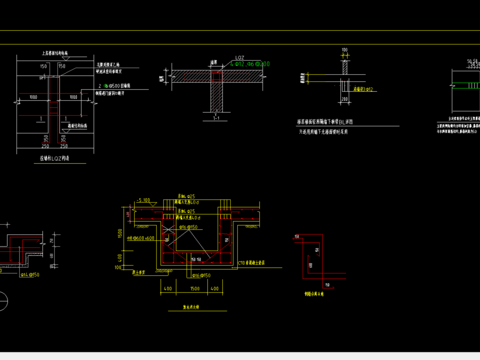Select the red square column at the T-junction
The image size is (480, 360).
(216, 77)
